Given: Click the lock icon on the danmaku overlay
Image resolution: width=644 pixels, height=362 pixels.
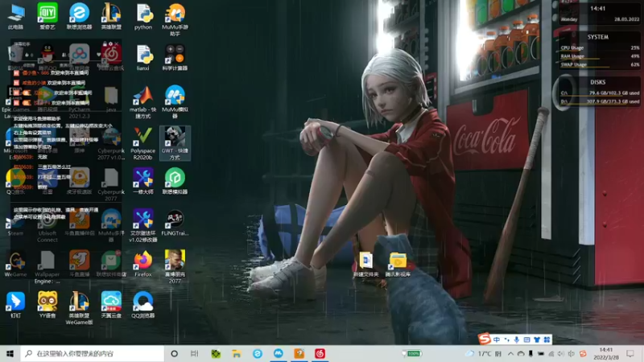Looking at the screenshot, I should pos(105,43).
